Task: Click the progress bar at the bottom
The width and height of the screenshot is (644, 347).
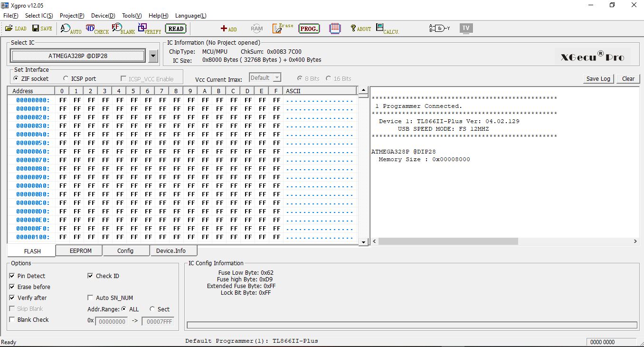Action: pyautogui.click(x=412, y=325)
